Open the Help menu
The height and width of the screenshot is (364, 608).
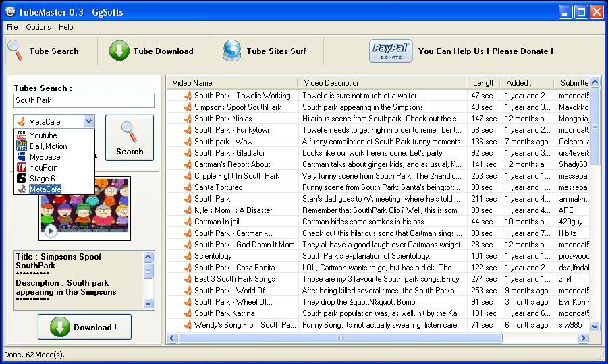pyautogui.click(x=66, y=27)
